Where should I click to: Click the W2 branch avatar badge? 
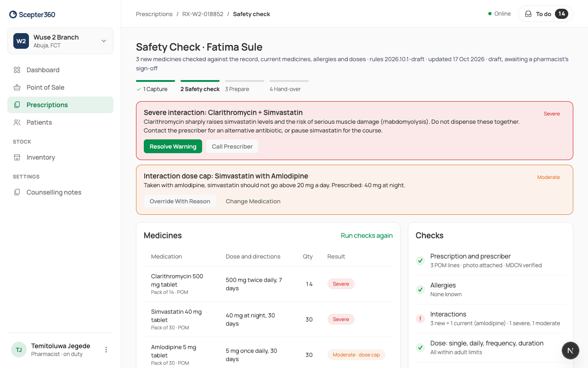click(x=21, y=41)
